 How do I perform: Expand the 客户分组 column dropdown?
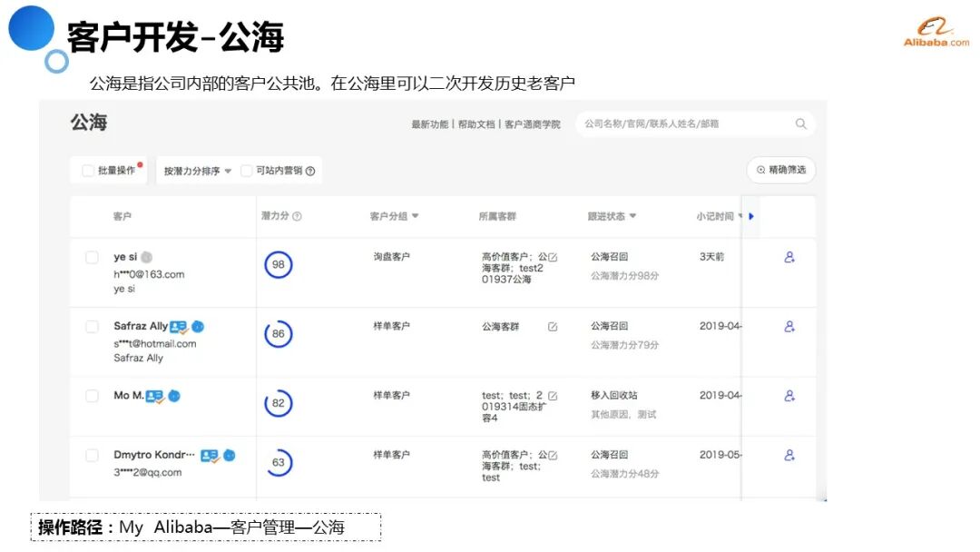coord(416,216)
